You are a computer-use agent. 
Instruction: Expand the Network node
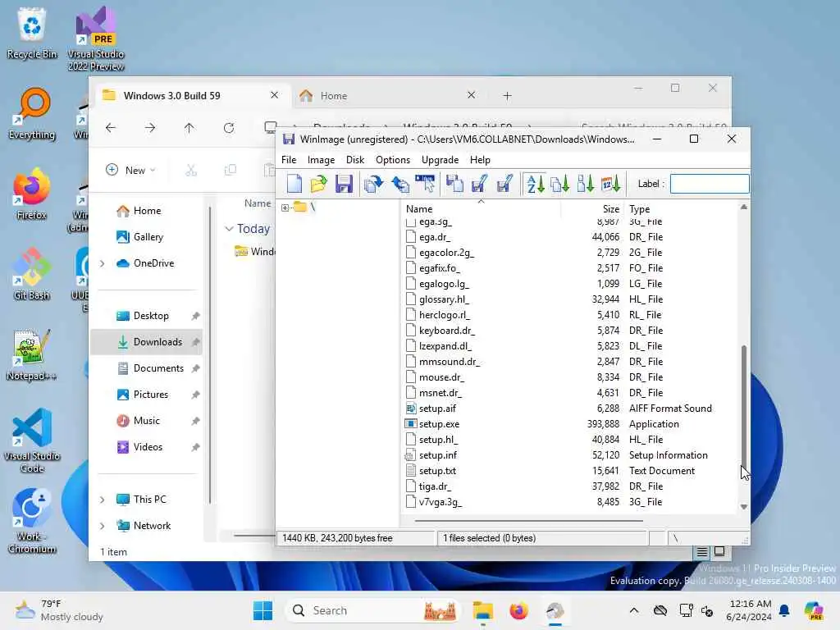103,526
